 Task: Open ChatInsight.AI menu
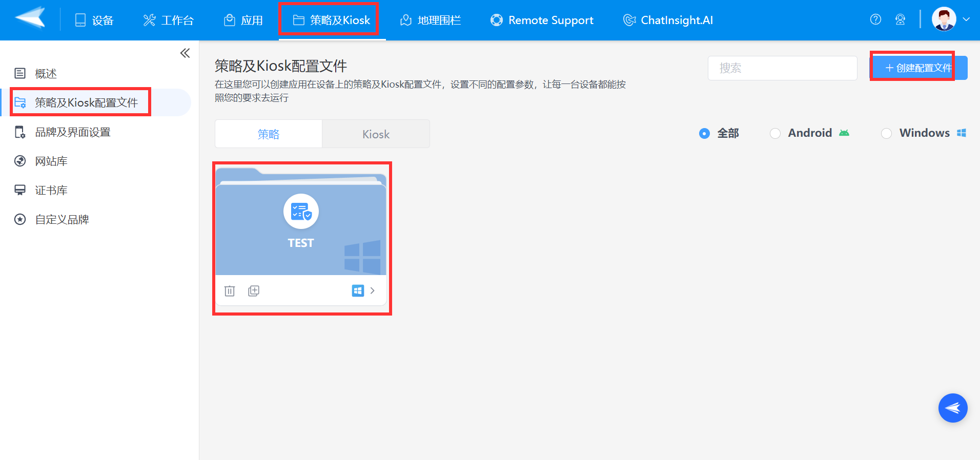click(668, 20)
